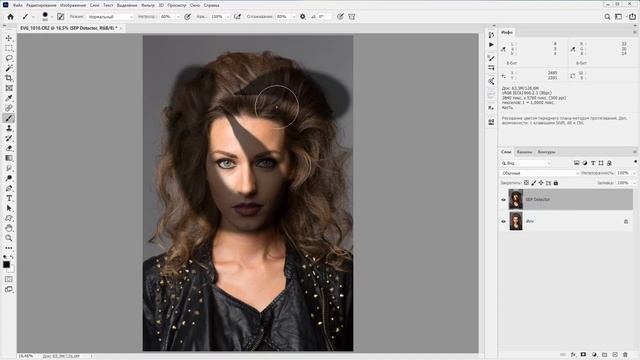The width and height of the screenshot is (640, 360).
Task: Toggle airbrush build-up mode
Action: coord(237,17)
